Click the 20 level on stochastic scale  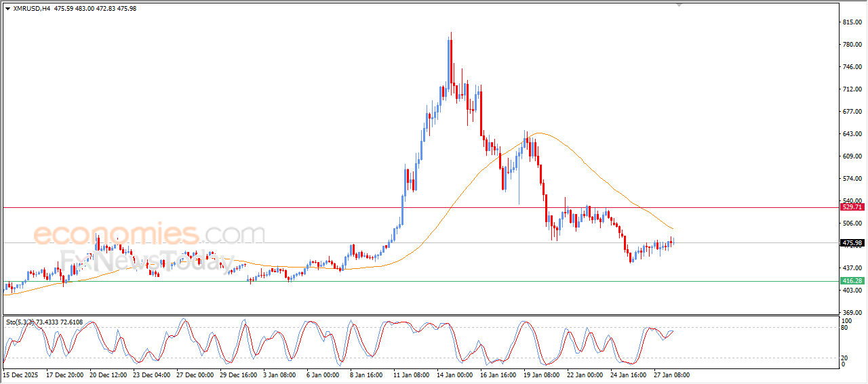(x=845, y=358)
